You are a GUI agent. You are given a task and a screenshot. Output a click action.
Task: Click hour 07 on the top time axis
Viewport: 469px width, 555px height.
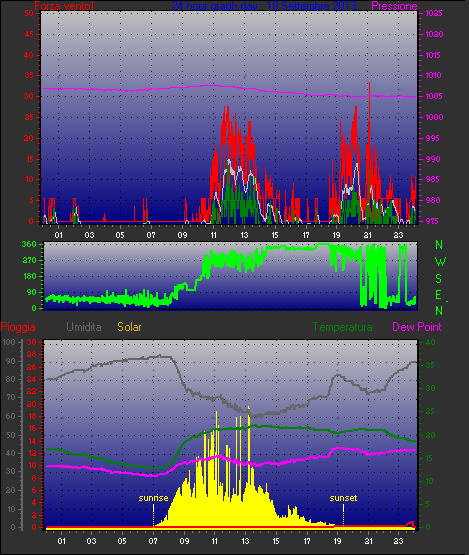151,235
